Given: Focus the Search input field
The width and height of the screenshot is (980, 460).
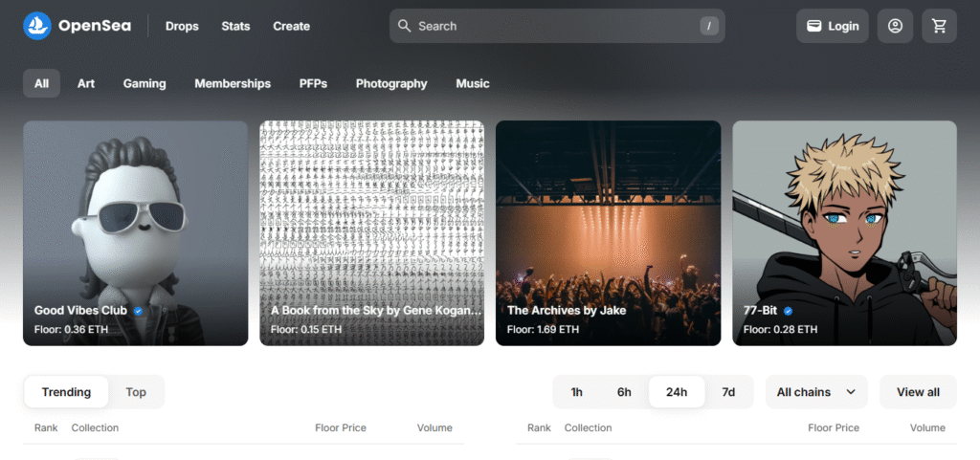Looking at the screenshot, I should pos(557,26).
